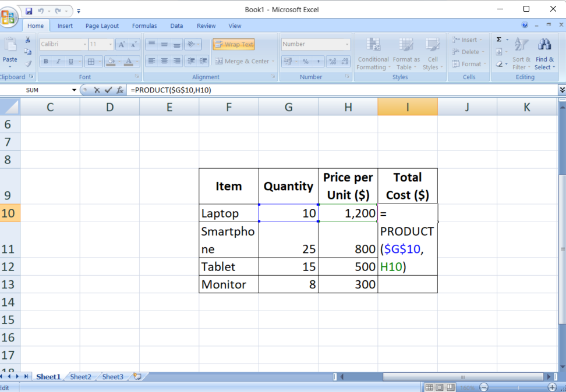Image resolution: width=566 pixels, height=392 pixels.
Task: Select the Format Painter brush
Action: click(x=27, y=64)
